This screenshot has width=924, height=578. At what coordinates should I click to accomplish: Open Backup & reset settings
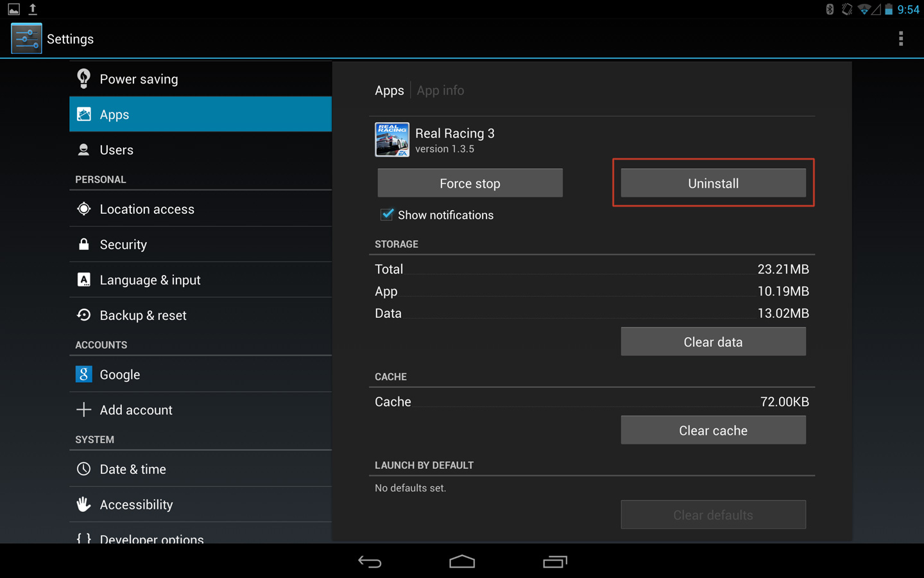(200, 315)
